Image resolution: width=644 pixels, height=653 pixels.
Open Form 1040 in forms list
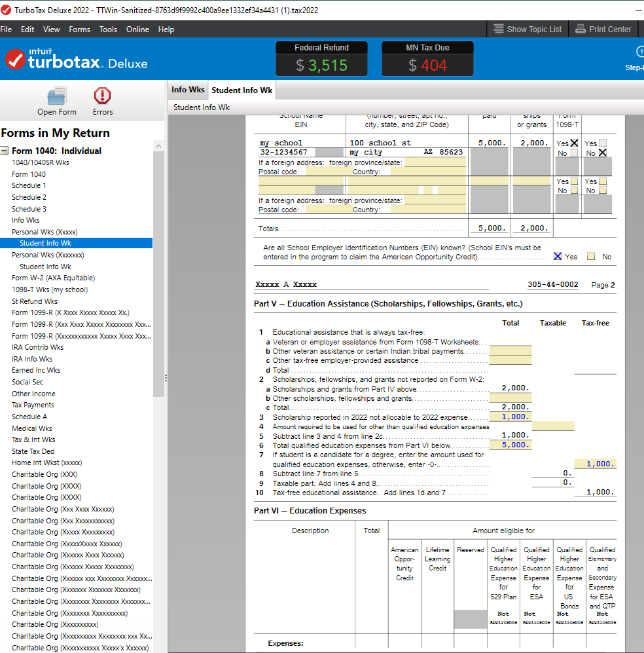point(29,174)
